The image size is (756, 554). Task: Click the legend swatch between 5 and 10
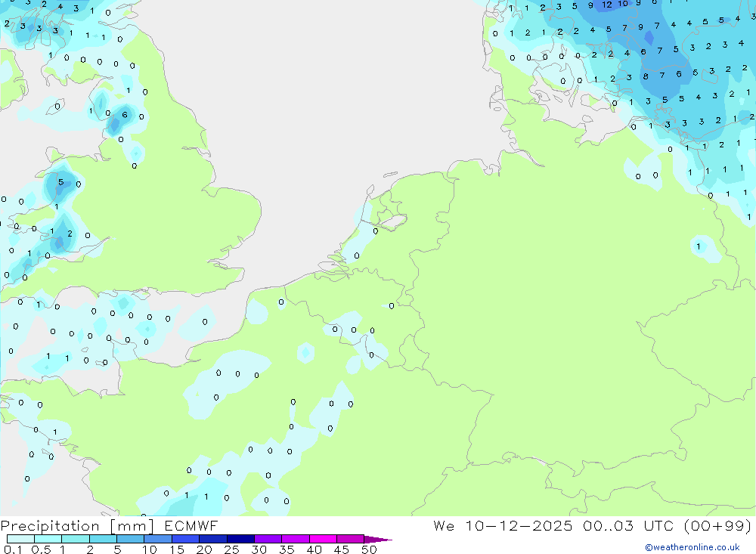131,539
